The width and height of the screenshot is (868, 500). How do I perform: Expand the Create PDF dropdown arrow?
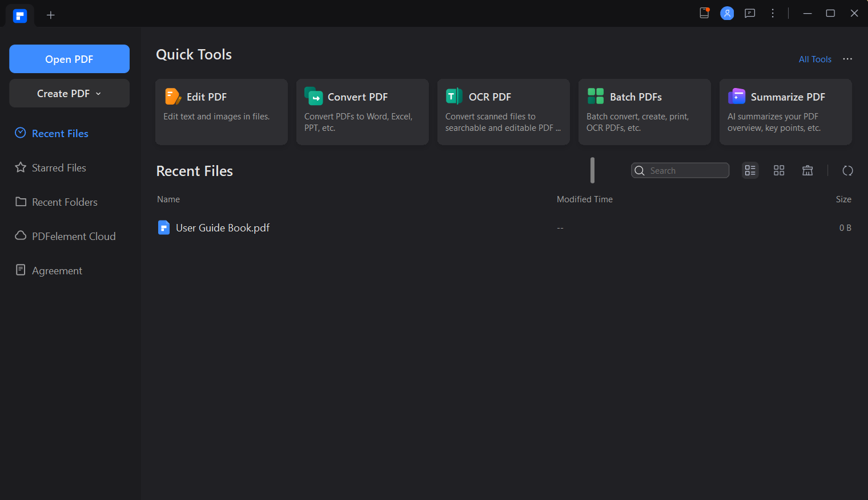pyautogui.click(x=98, y=94)
